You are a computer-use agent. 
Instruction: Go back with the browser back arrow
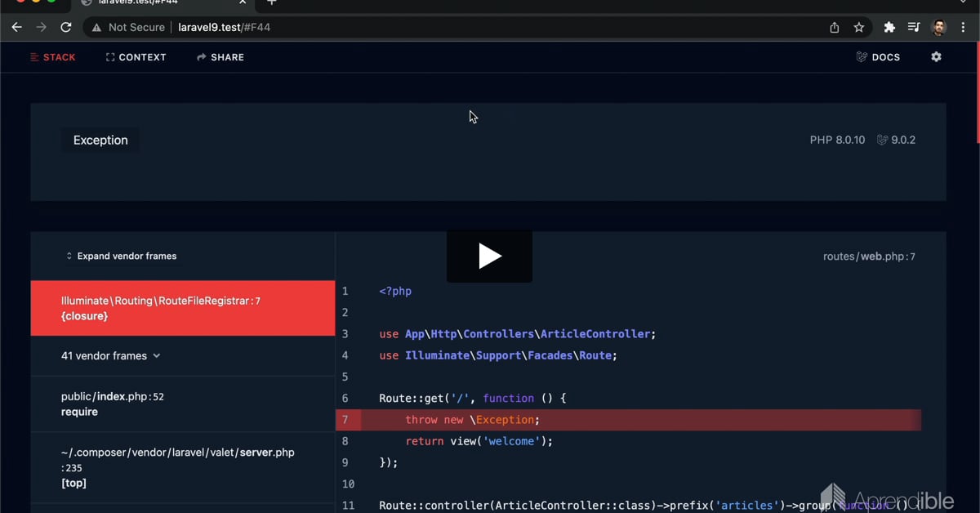pos(16,27)
